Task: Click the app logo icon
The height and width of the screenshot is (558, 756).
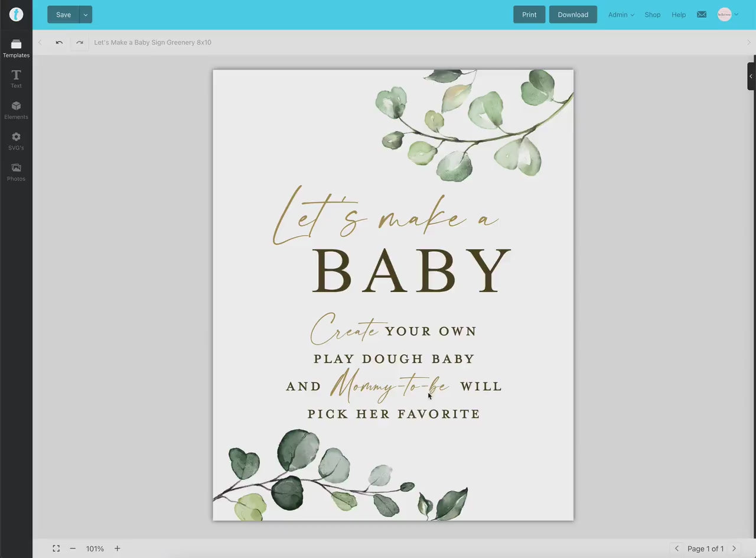Action: (16, 15)
